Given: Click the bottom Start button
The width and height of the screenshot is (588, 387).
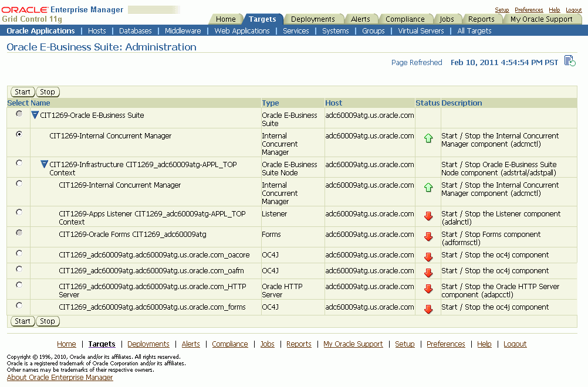Looking at the screenshot, I should 22,321.
